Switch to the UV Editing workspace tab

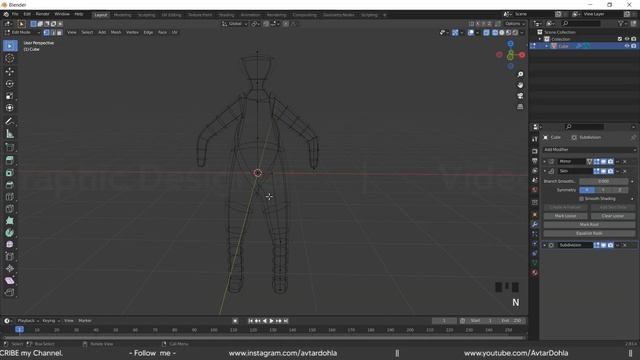[x=171, y=15]
